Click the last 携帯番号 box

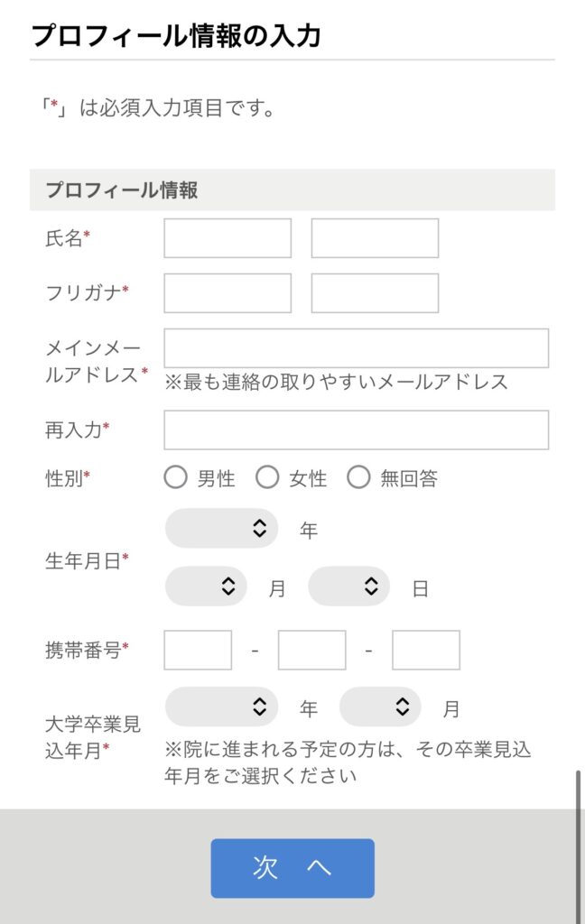pos(425,650)
